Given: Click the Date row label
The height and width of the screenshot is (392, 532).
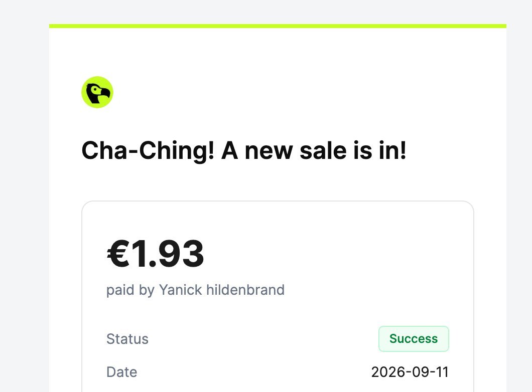Looking at the screenshot, I should 122,372.
